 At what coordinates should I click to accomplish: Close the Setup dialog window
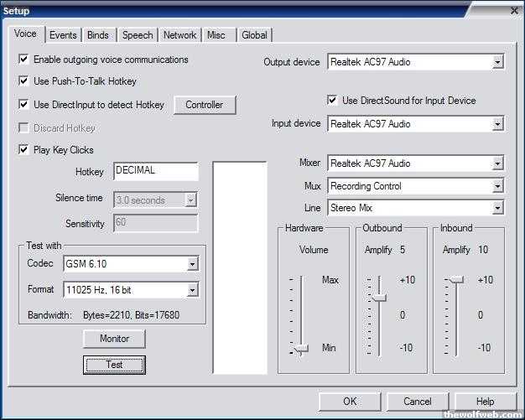[x=513, y=10]
